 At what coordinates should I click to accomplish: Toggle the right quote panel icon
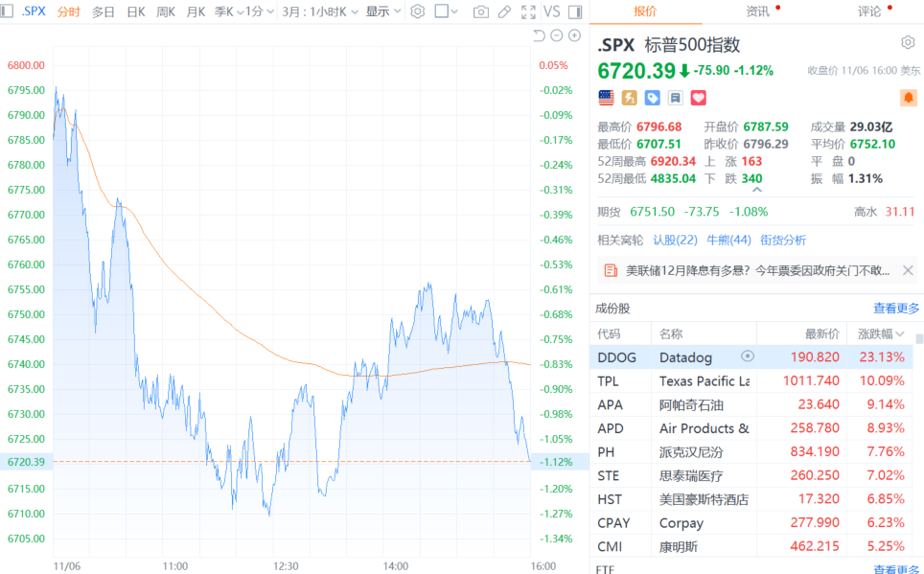click(x=574, y=11)
